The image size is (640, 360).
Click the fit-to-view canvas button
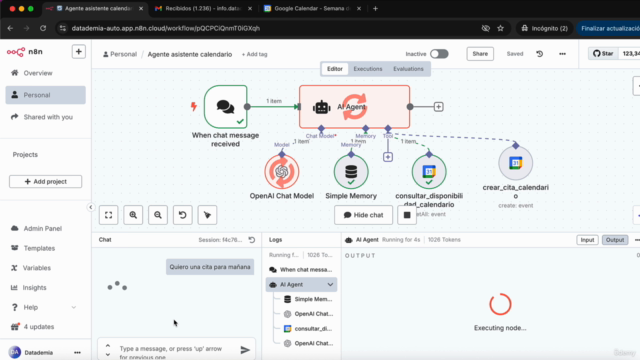pos(109,215)
